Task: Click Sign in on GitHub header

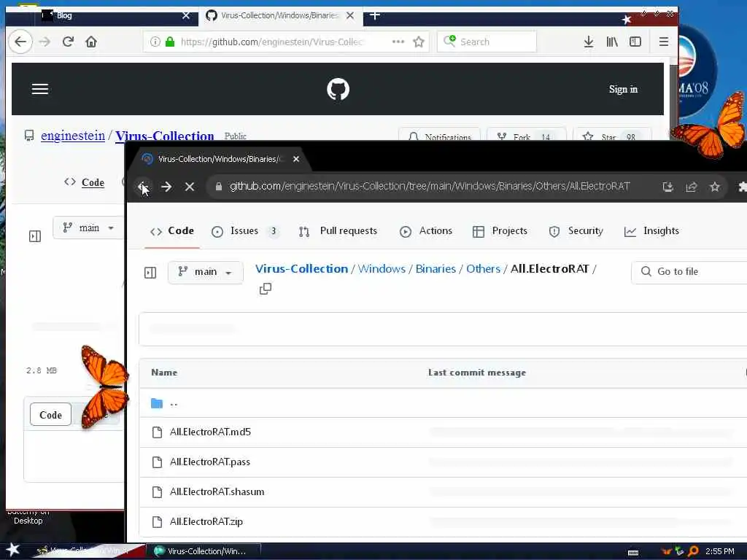Action: pyautogui.click(x=623, y=89)
